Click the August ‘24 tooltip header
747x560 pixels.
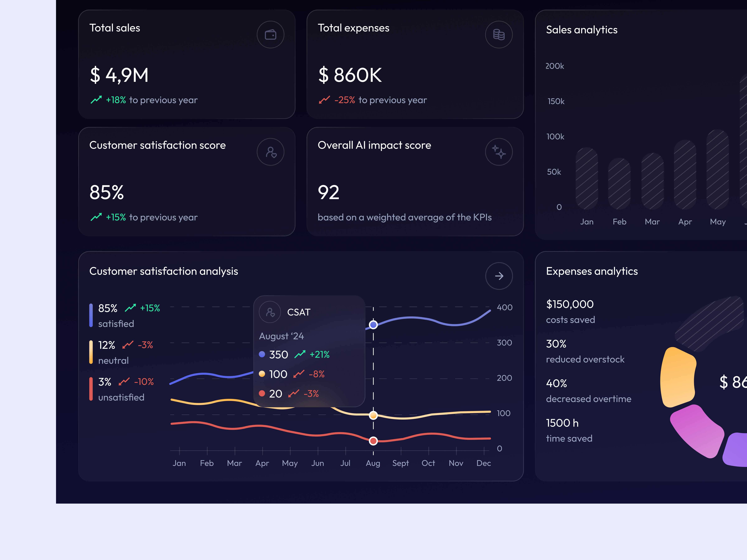[x=281, y=336]
